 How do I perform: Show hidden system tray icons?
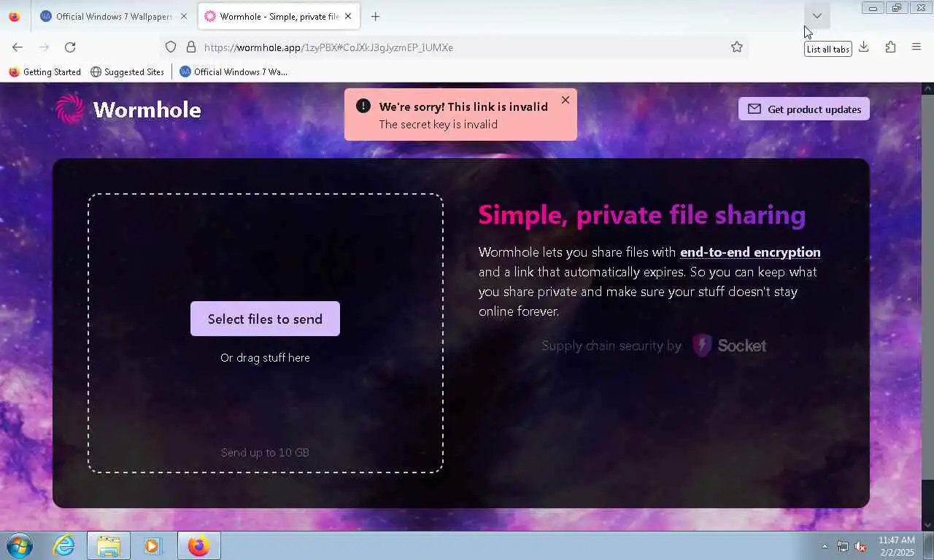[825, 546]
